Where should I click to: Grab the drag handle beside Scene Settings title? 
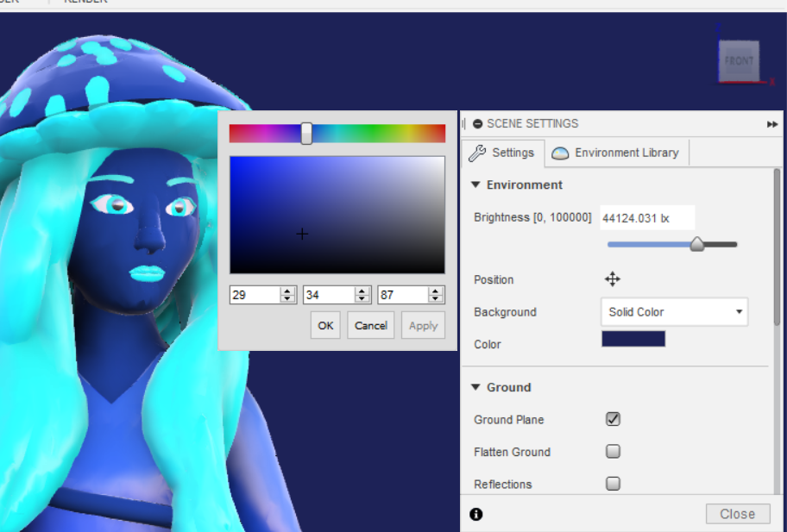[x=464, y=123]
